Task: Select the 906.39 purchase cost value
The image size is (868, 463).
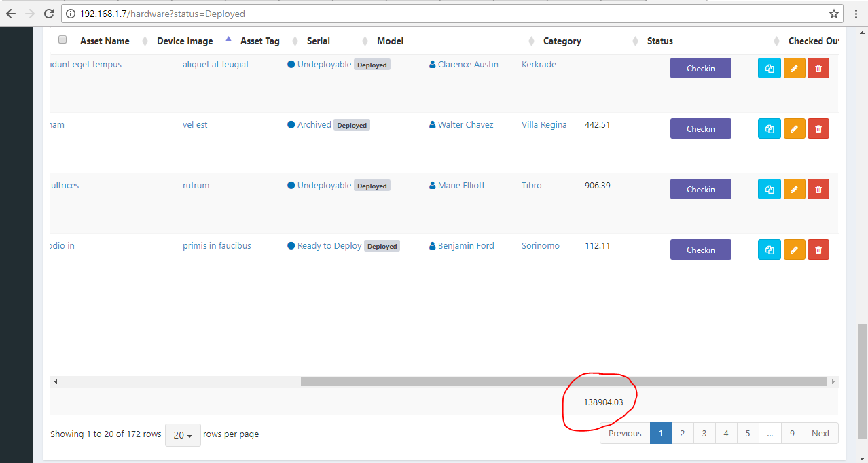Action: [x=598, y=185]
